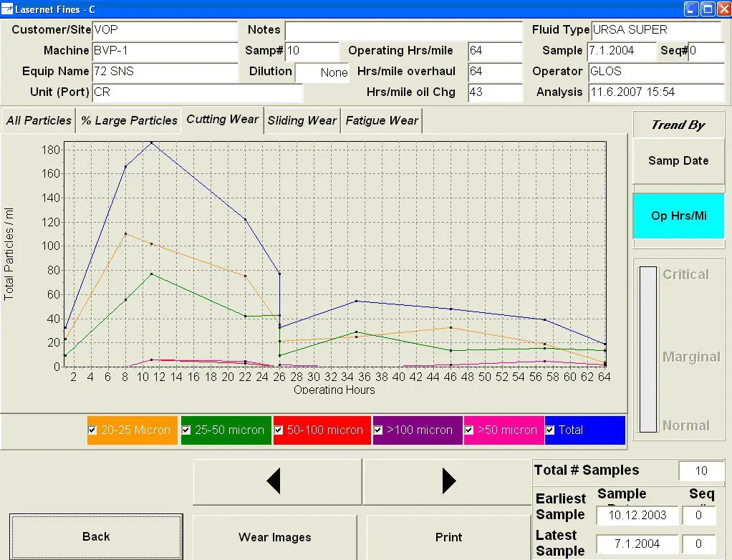Image resolution: width=732 pixels, height=560 pixels.
Task: Select the Op Hrs/Mi trend button
Action: (678, 216)
